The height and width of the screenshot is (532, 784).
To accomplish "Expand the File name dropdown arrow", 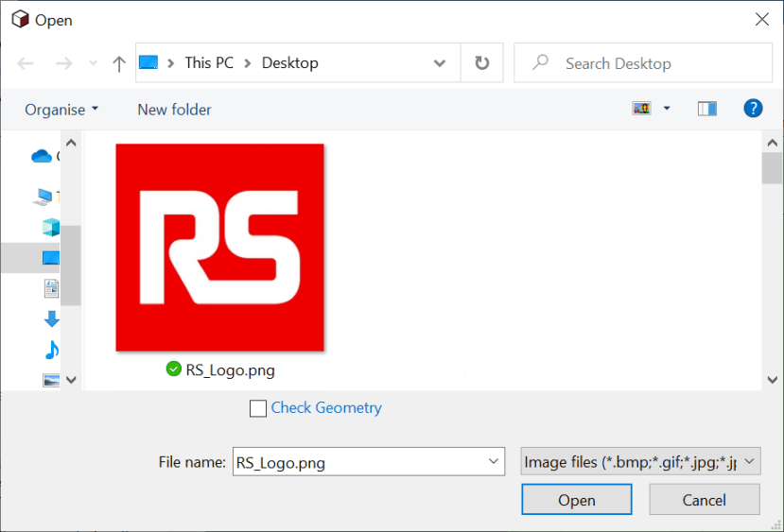I will [x=494, y=461].
